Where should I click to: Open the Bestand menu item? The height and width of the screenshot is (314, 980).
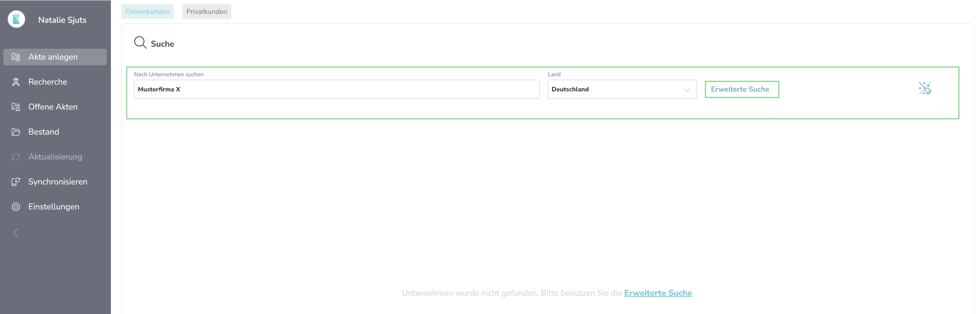[x=55, y=132]
